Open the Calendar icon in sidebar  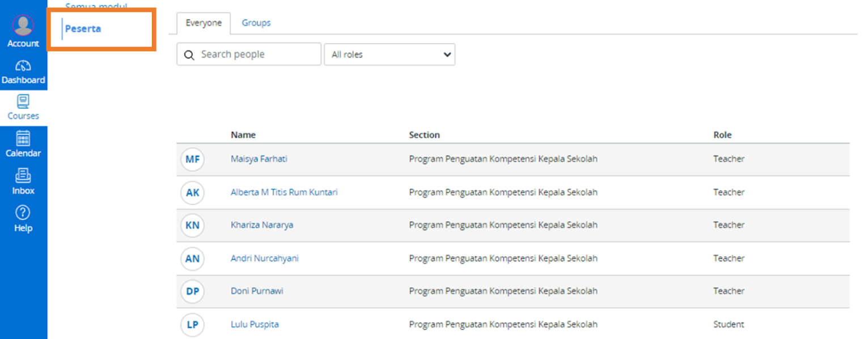(23, 138)
